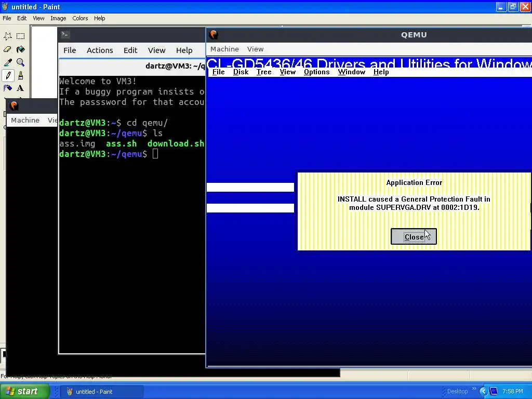The height and width of the screenshot is (399, 532).
Task: Click the untitled - Paint taskbar button
Action: [102, 392]
